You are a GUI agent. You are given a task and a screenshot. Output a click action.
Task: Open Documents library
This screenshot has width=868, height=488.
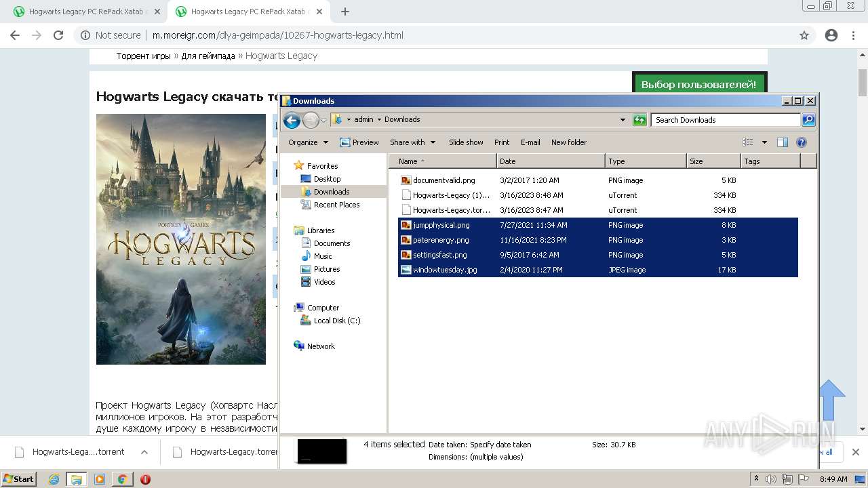point(332,243)
